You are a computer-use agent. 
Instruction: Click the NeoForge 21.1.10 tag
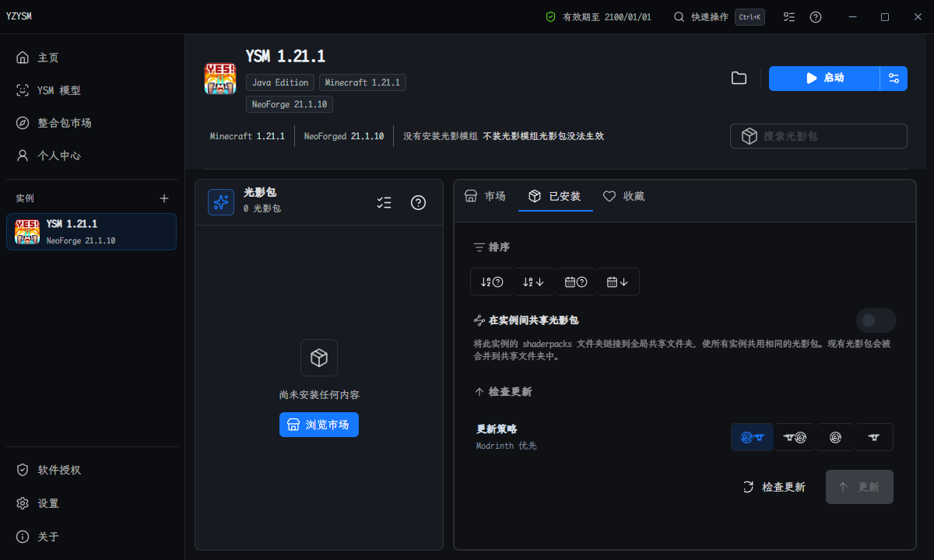(x=290, y=104)
